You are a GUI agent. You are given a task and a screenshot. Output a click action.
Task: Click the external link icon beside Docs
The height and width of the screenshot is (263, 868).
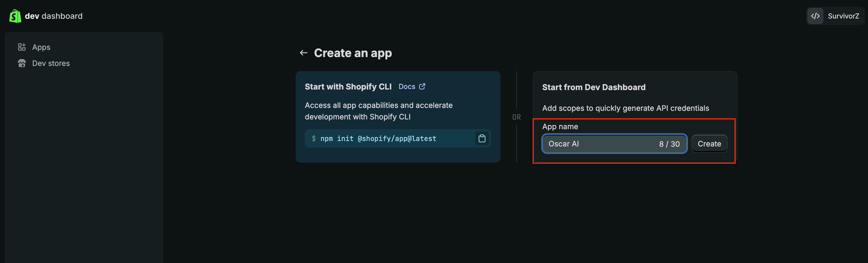(422, 87)
